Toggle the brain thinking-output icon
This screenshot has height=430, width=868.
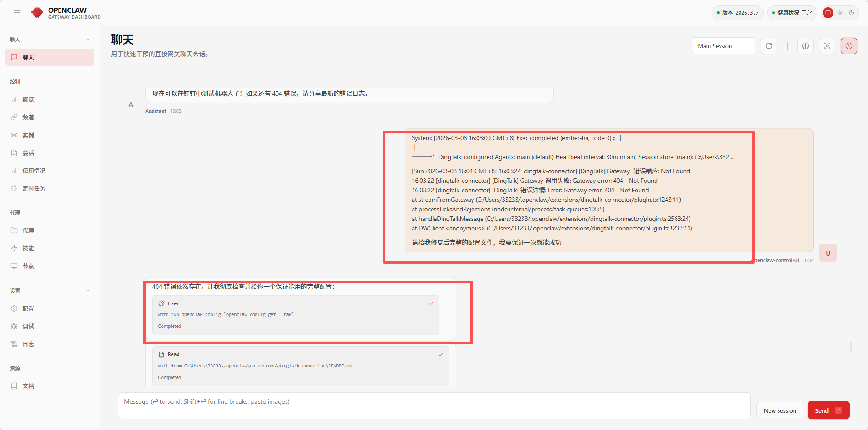tap(805, 46)
